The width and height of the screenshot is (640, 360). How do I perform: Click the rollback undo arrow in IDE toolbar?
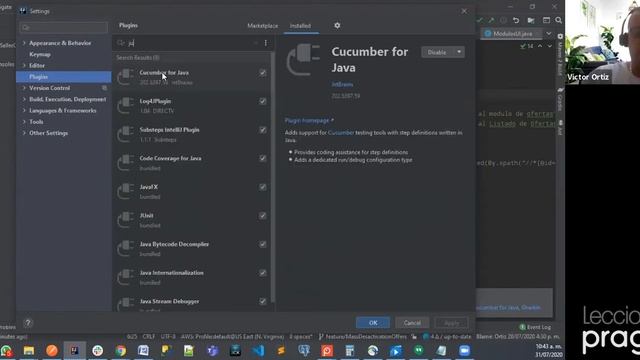[516, 20]
